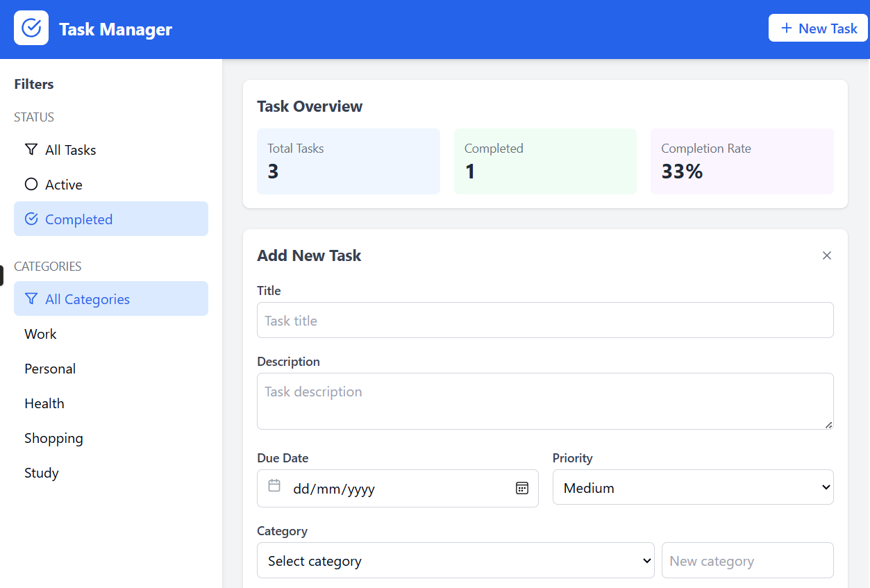Click the New category input field
The width and height of the screenshot is (870, 588).
tap(748, 560)
